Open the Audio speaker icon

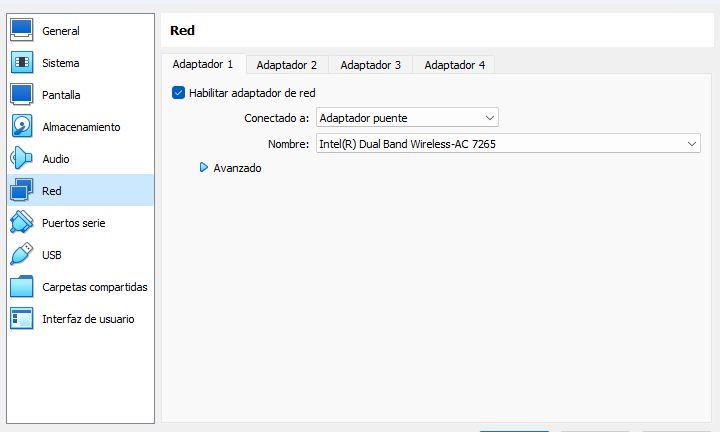[22, 158]
